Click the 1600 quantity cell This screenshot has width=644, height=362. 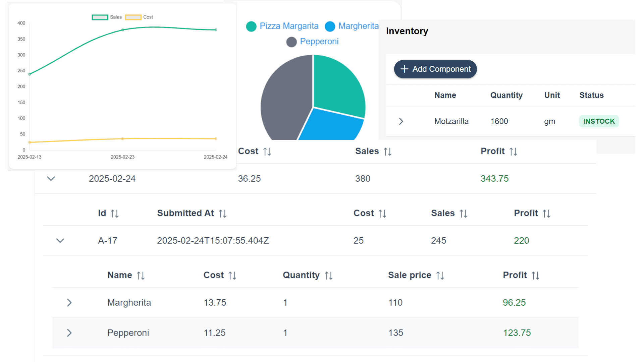[499, 121]
